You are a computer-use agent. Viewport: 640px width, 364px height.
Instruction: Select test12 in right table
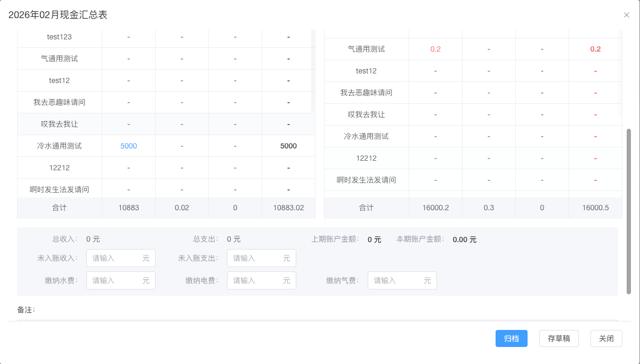(473, 71)
